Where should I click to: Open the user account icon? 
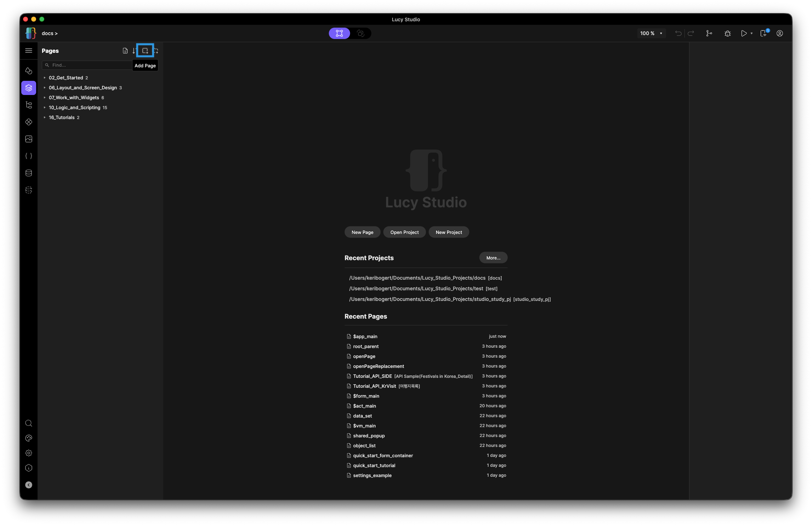point(780,33)
